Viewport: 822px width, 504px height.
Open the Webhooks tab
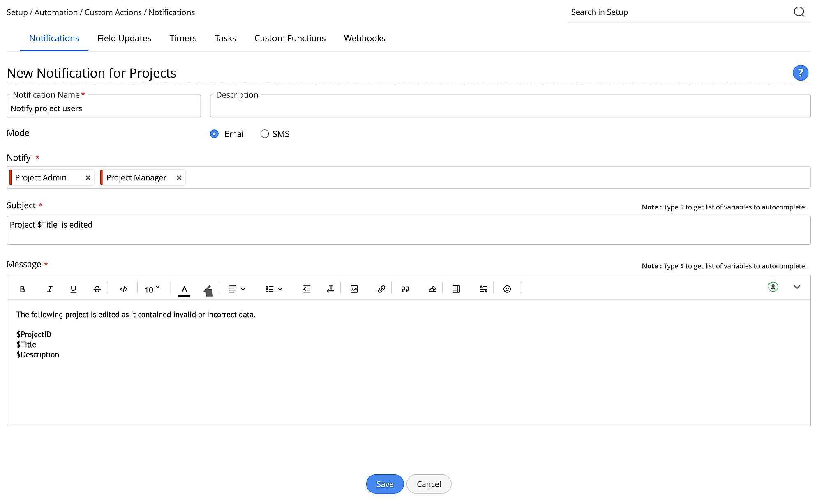[365, 38]
